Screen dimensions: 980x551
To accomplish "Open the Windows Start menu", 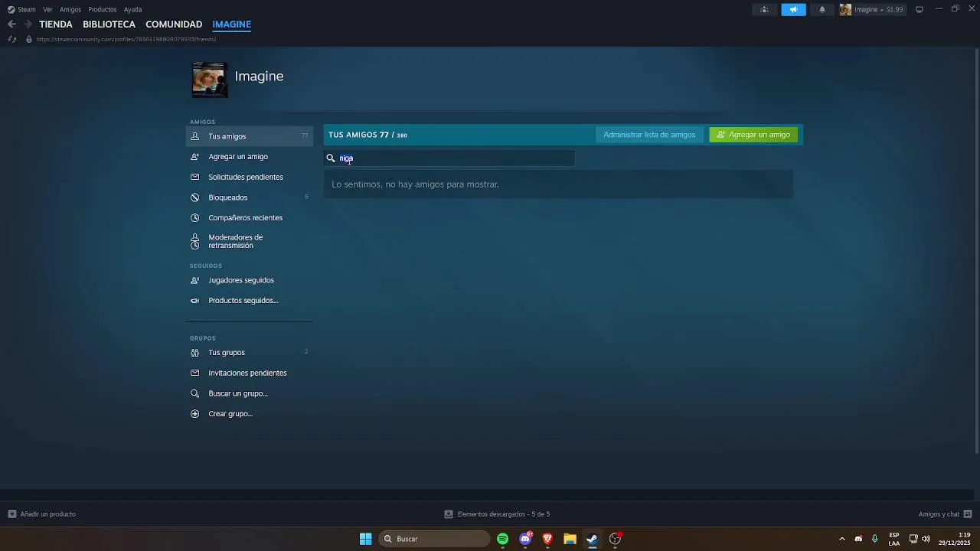I will tap(366, 539).
